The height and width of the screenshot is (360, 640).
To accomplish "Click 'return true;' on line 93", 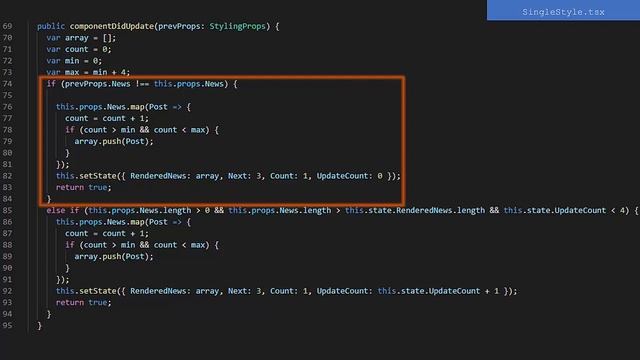I will (84, 302).
